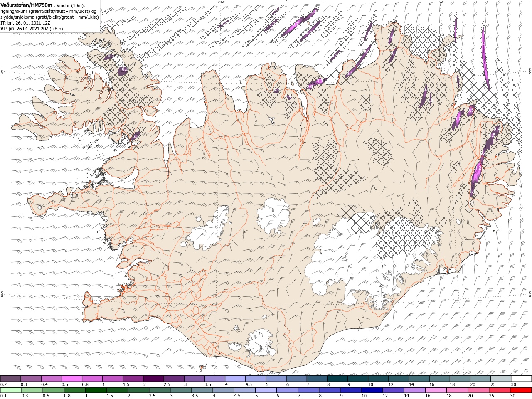The image size is (532, 399).
Task: Pick the dark purple snow swatch starting at 2
Action: click(153, 379)
